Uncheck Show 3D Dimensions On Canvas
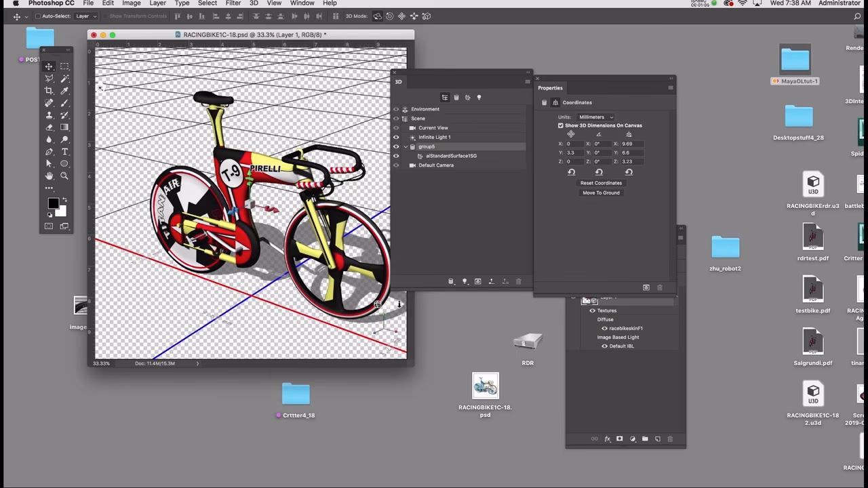The width and height of the screenshot is (868, 488). [x=561, y=125]
